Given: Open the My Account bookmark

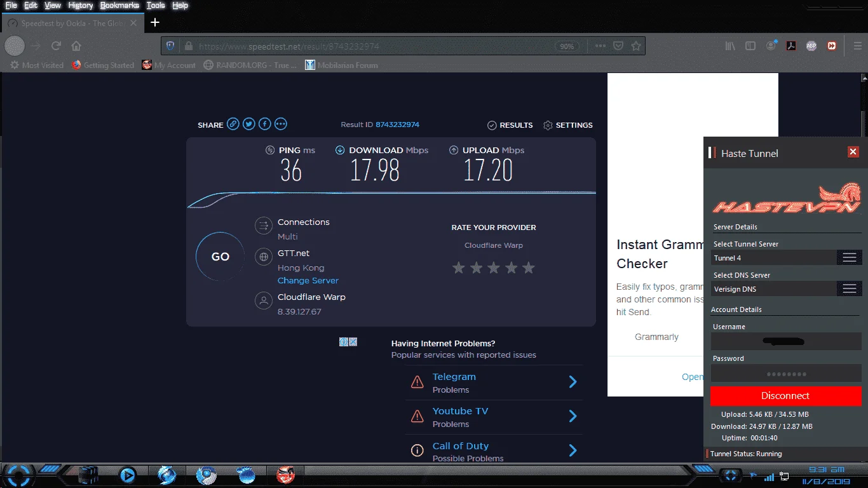Looking at the screenshot, I should coord(169,65).
